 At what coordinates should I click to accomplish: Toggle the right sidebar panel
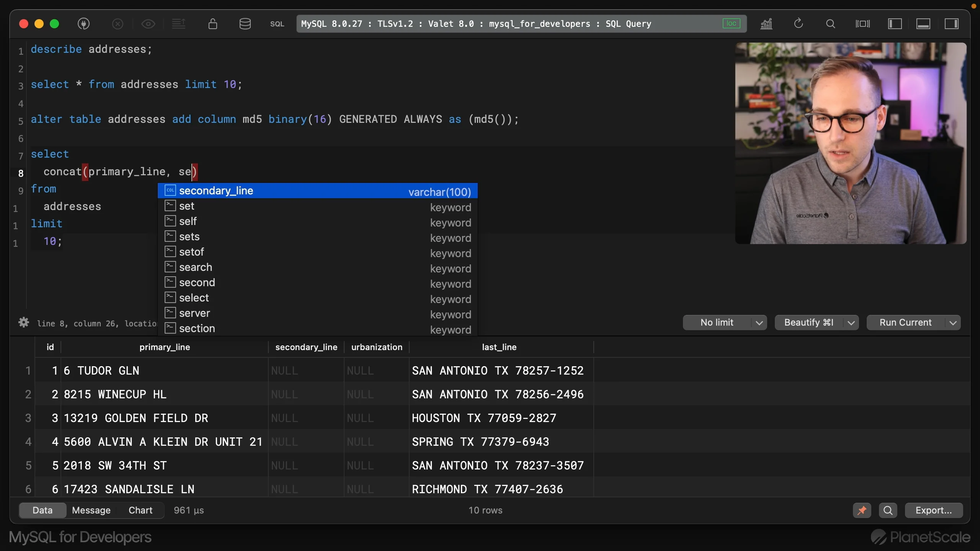tap(952, 24)
